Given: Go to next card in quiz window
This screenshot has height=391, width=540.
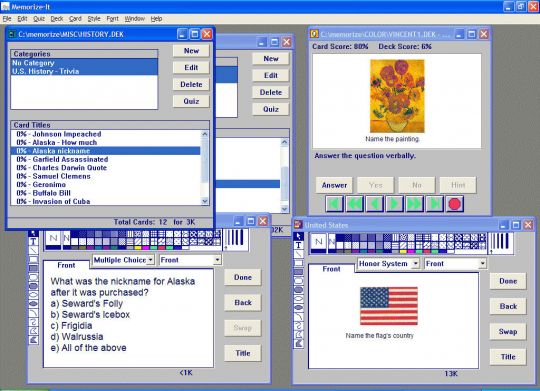Looking at the screenshot, I should point(394,204).
